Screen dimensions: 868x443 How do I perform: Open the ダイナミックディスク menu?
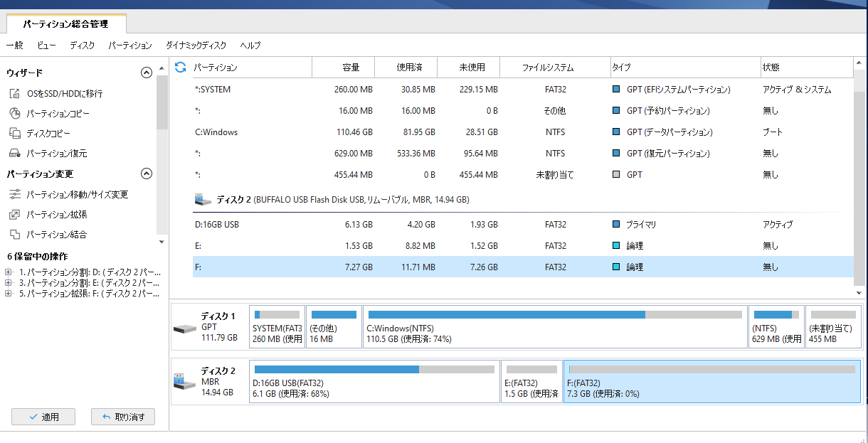[x=196, y=45]
